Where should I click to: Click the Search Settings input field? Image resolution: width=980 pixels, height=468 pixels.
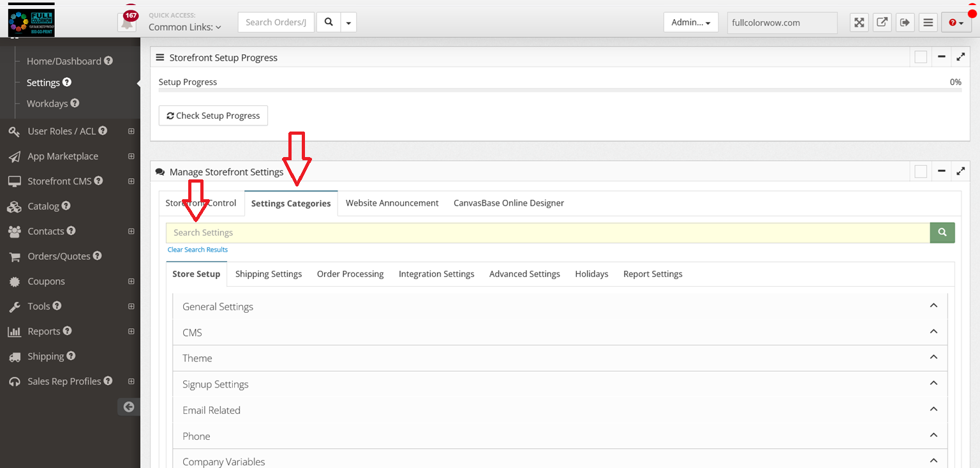point(547,232)
